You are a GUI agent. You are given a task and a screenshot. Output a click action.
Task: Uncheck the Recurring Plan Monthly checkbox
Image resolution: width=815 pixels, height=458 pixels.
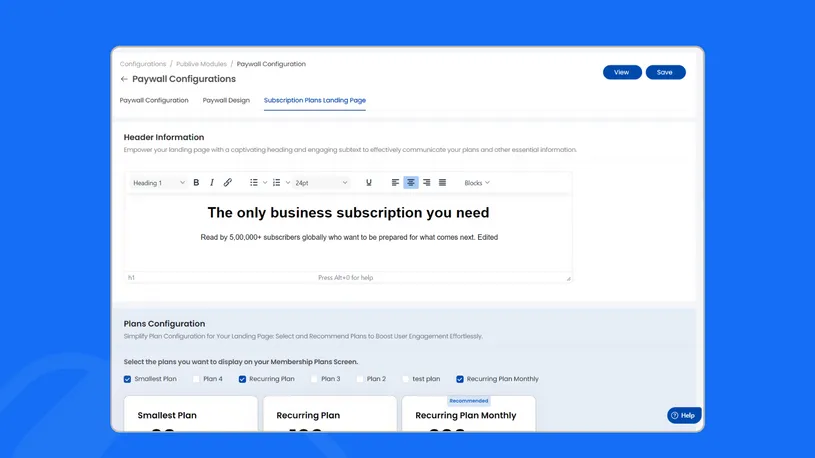click(460, 379)
